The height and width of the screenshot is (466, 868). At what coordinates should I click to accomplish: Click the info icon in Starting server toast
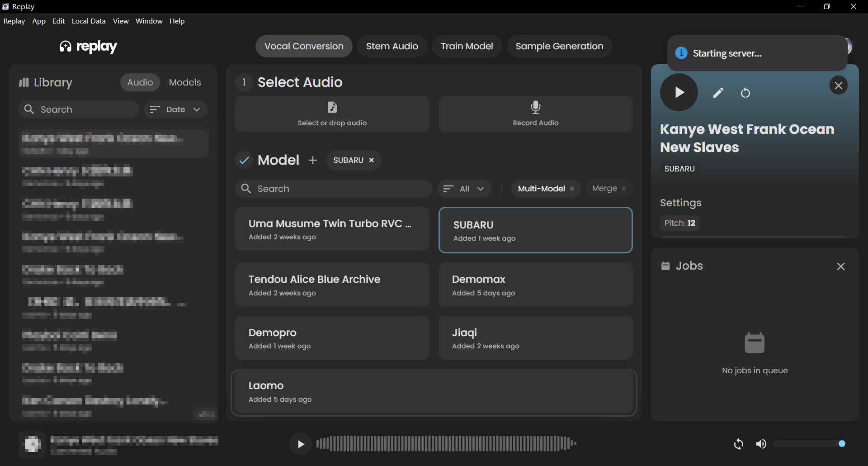681,53
